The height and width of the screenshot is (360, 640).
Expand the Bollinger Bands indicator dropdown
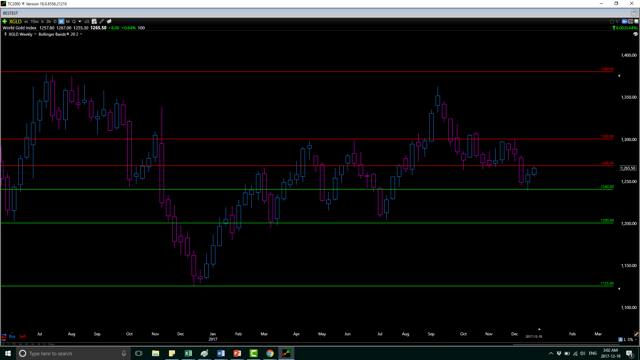pos(81,34)
